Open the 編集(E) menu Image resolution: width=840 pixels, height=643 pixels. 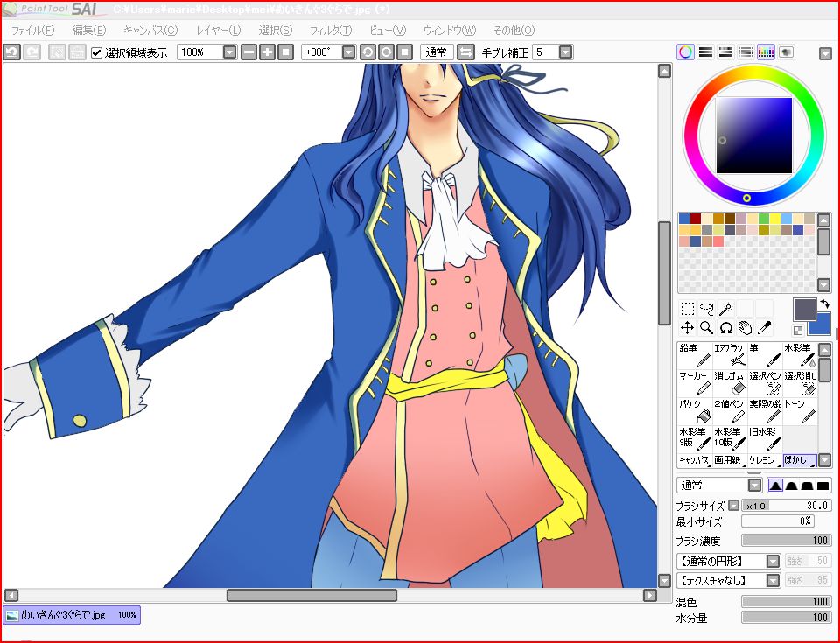(x=89, y=31)
